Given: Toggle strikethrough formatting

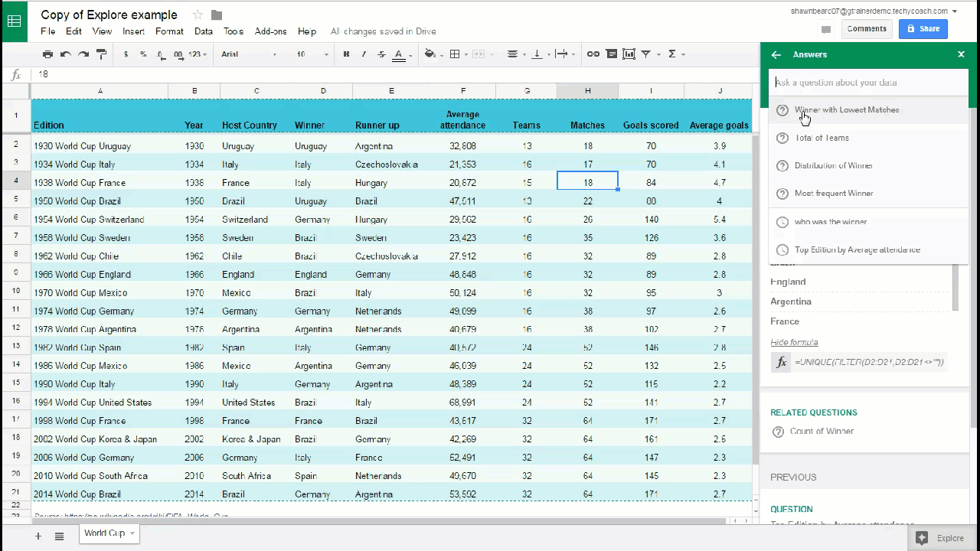Looking at the screenshot, I should [x=381, y=54].
